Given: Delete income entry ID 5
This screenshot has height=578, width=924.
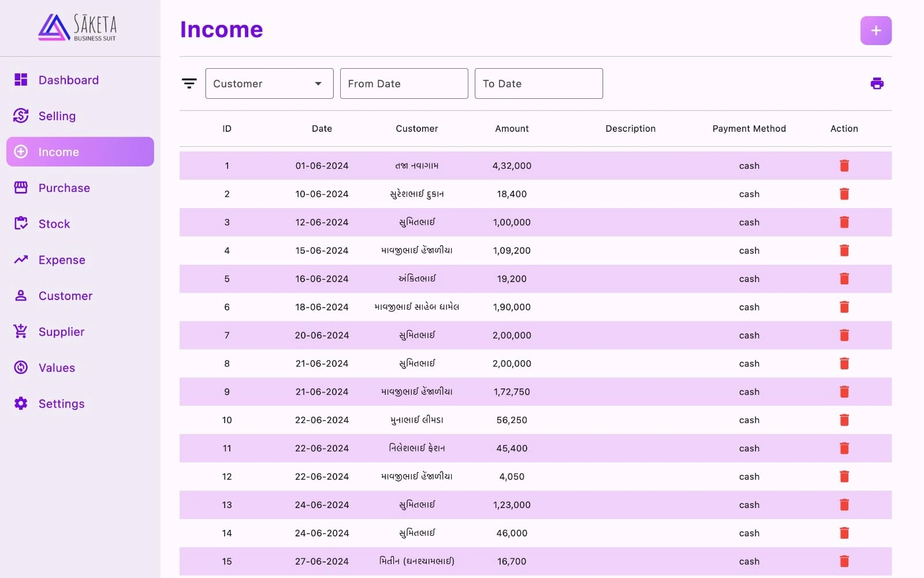Looking at the screenshot, I should [x=844, y=279].
